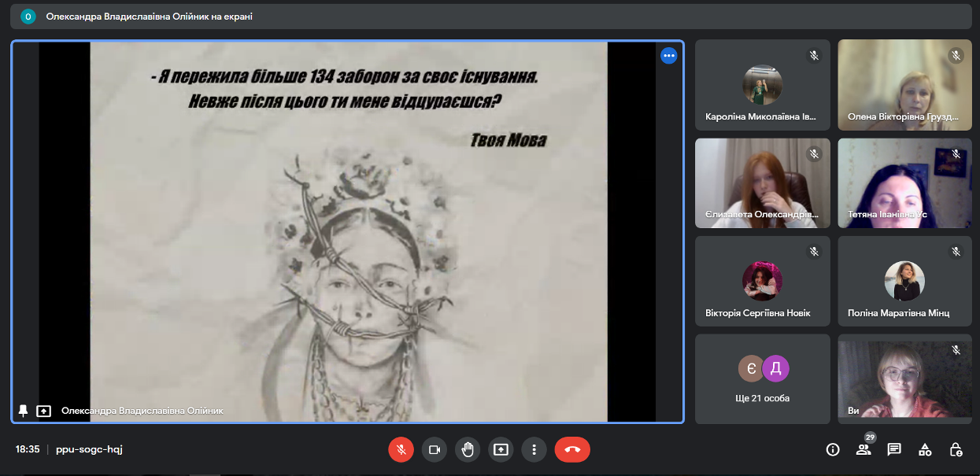Raise your hand in the meeting
Screen dimensions: 980x476
tap(468, 449)
